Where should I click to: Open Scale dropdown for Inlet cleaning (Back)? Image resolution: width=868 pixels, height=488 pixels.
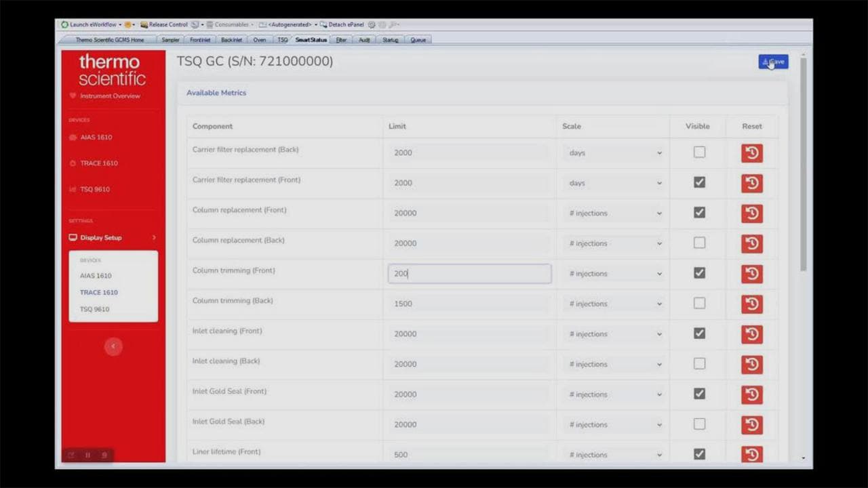tap(614, 364)
